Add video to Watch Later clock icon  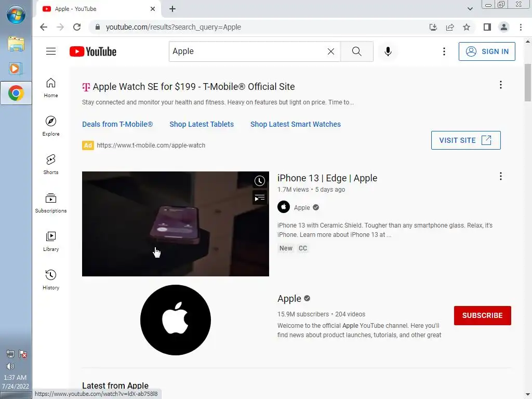pyautogui.click(x=260, y=181)
